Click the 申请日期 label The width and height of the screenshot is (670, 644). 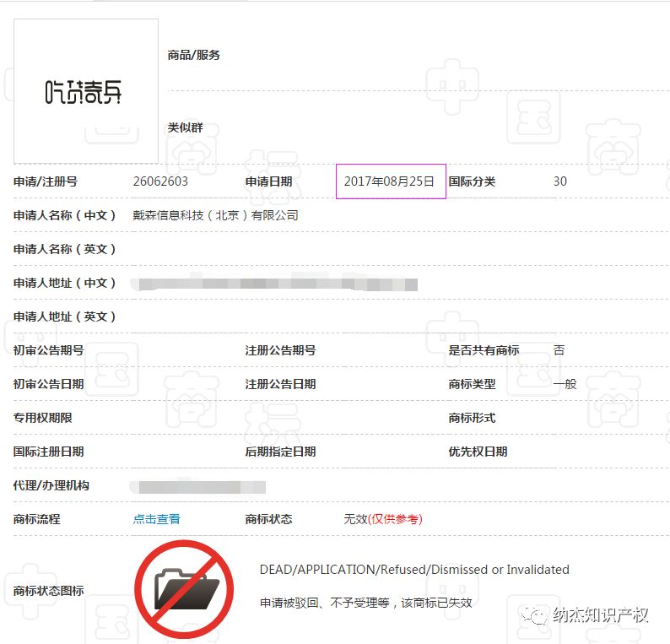tap(269, 181)
